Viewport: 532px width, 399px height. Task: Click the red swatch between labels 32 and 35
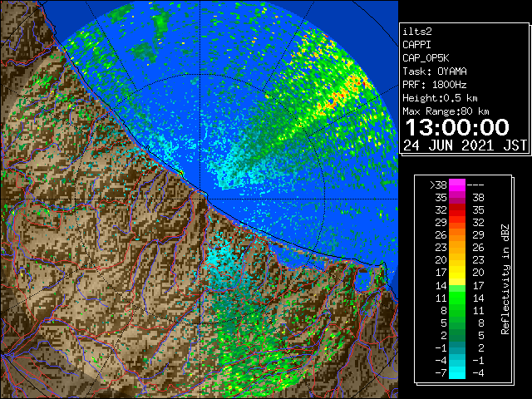pos(457,210)
